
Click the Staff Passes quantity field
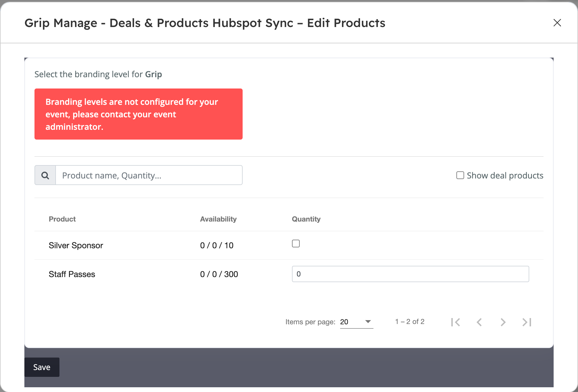click(x=410, y=274)
